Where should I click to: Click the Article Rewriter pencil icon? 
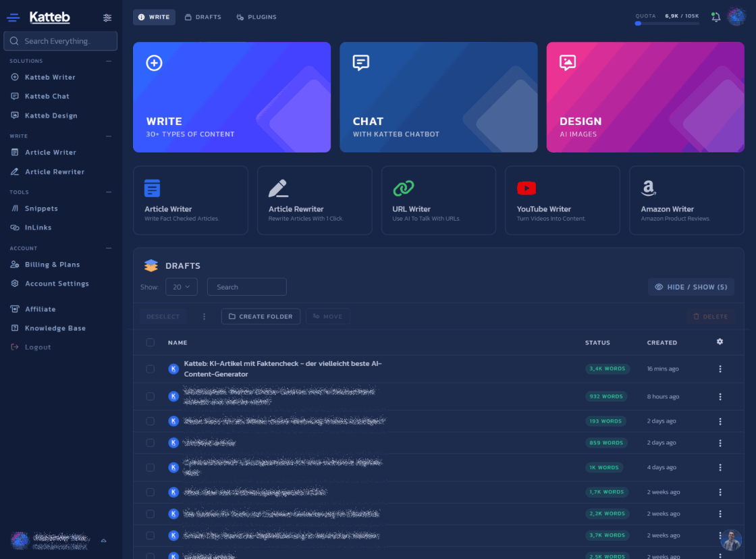(277, 188)
